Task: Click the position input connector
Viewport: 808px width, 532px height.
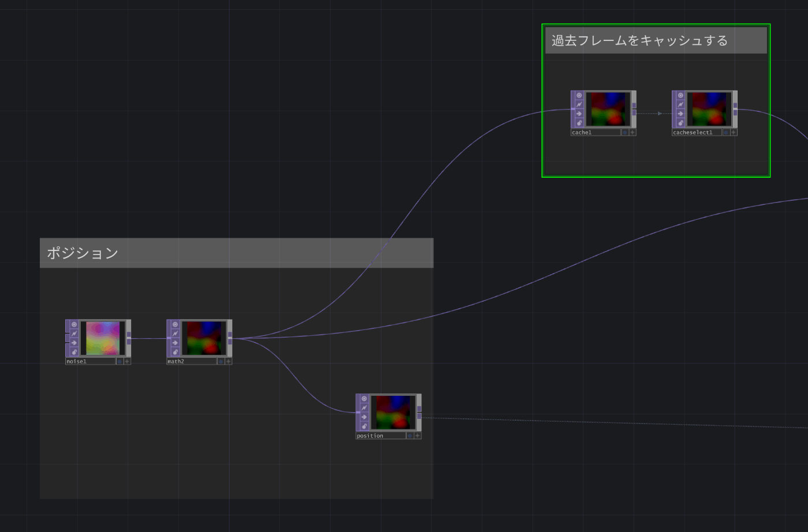Action: pyautogui.click(x=358, y=413)
